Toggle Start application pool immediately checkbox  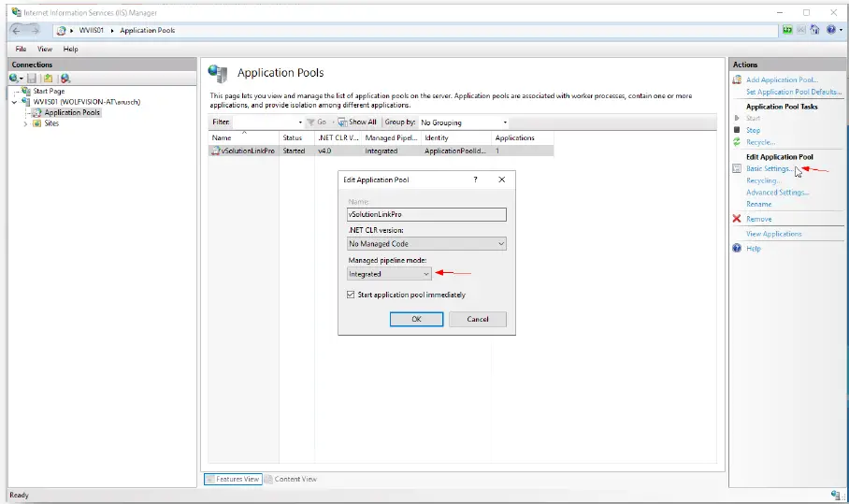pyautogui.click(x=352, y=295)
